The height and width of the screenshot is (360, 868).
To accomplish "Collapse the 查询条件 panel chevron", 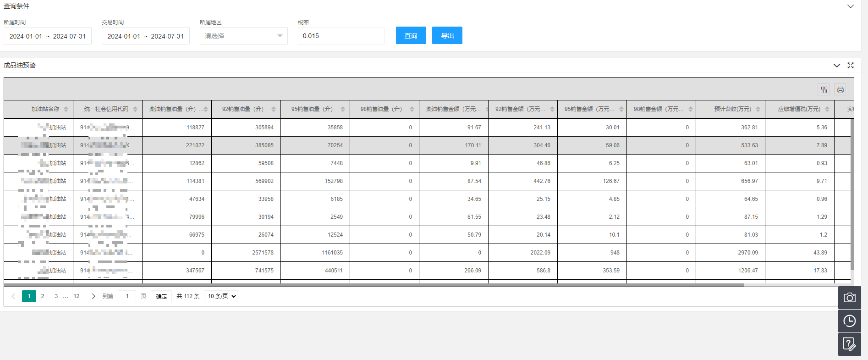I will pyautogui.click(x=851, y=6).
